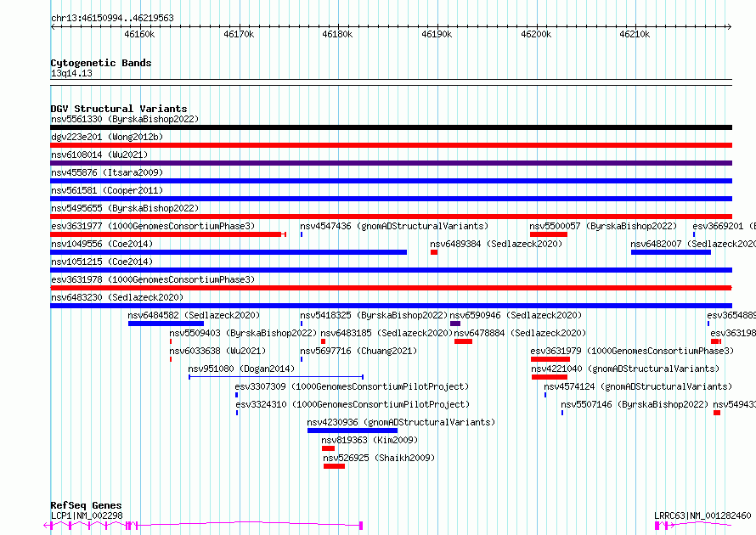This screenshot has width=756, height=535.
Task: Click the Cytogenetic Bands track title
Action: [x=101, y=63]
